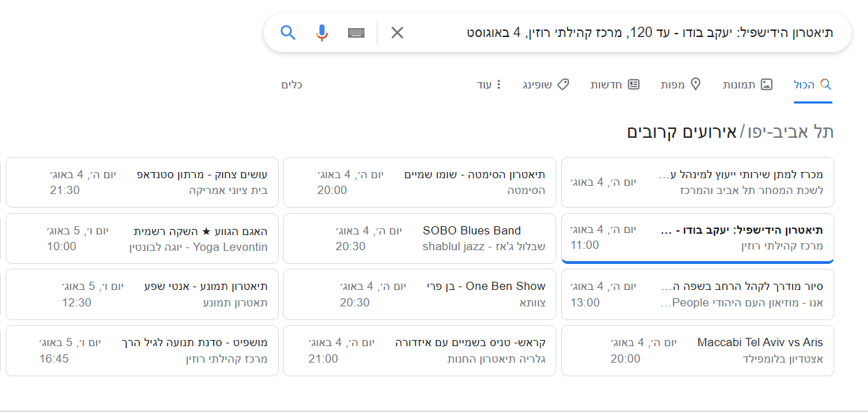
Task: Click the 11:00 time in highlighted card
Action: 584,245
